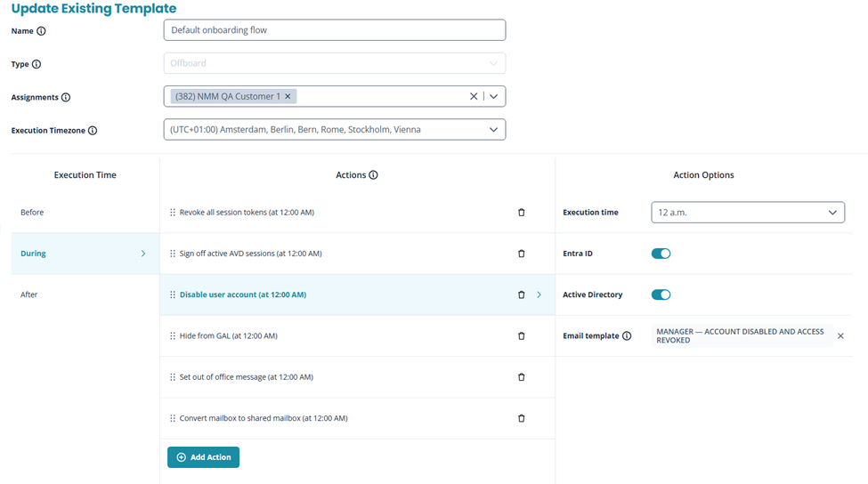
Task: Disable the Active Directory toggle
Action: click(661, 294)
